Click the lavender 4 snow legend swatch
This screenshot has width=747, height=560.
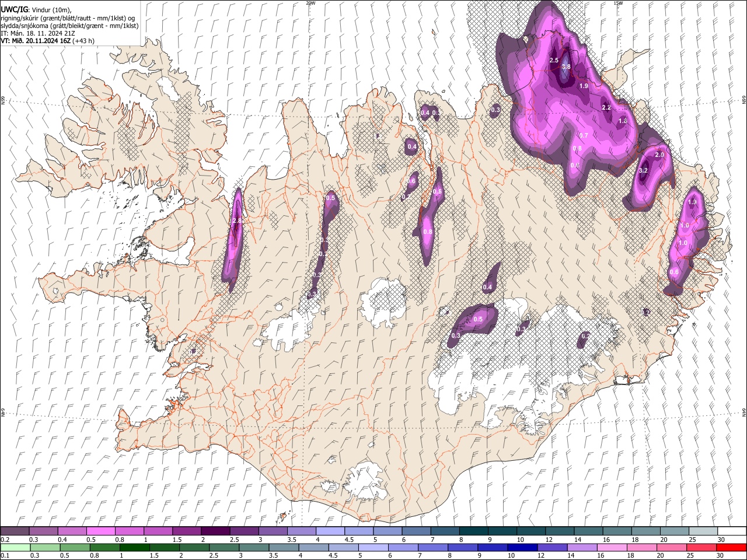tap(329, 531)
